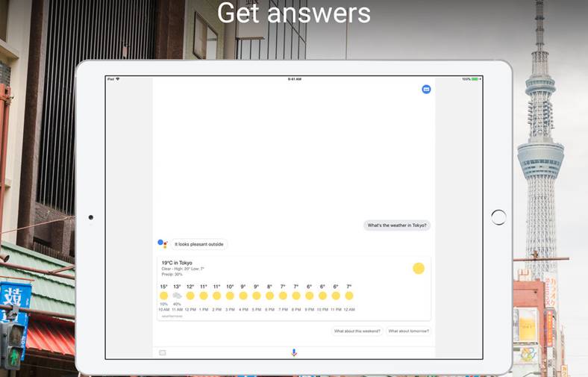Tap the iPad home button
The image size is (588, 377).
(x=498, y=217)
